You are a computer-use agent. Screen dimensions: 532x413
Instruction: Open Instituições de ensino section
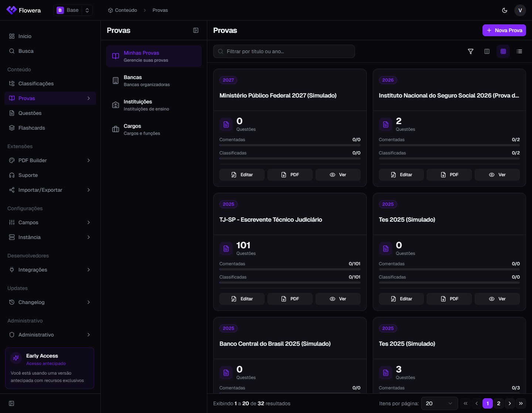[x=154, y=105]
